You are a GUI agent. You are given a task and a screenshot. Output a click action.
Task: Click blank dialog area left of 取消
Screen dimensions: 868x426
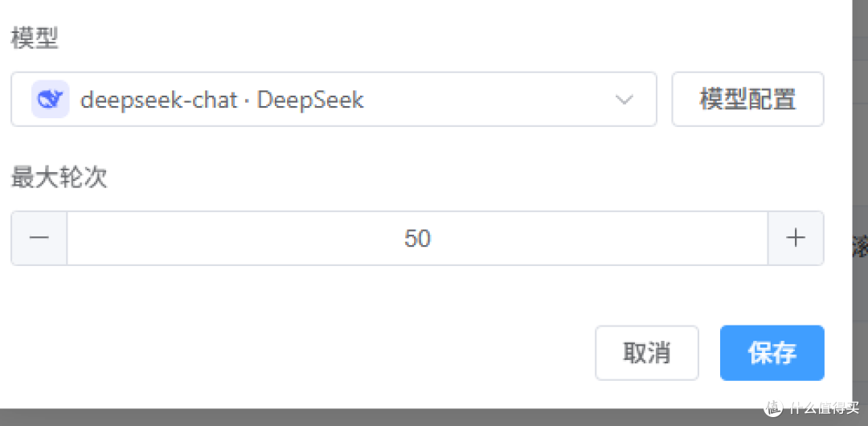coord(321,353)
